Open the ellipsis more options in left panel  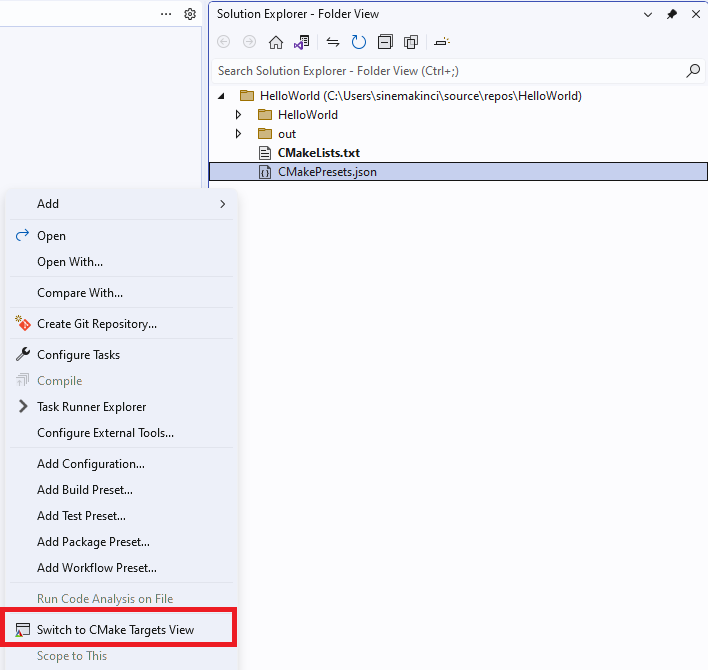166,14
